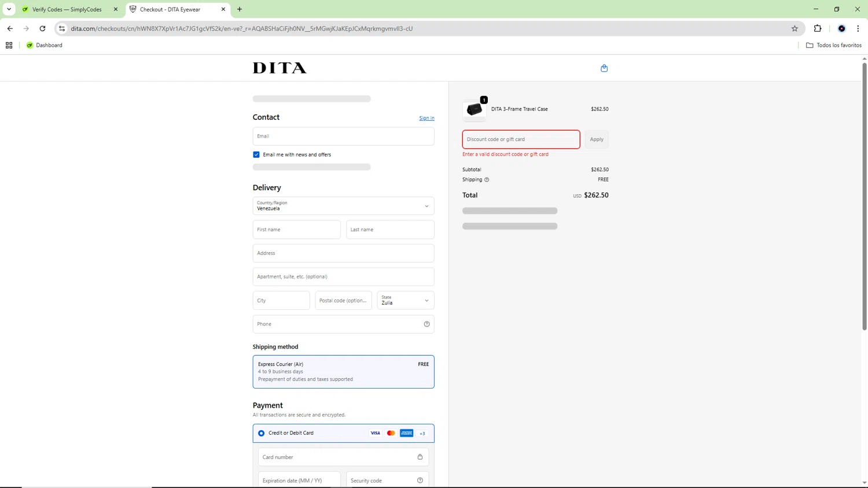Click the total amount $262.50

tap(596, 195)
